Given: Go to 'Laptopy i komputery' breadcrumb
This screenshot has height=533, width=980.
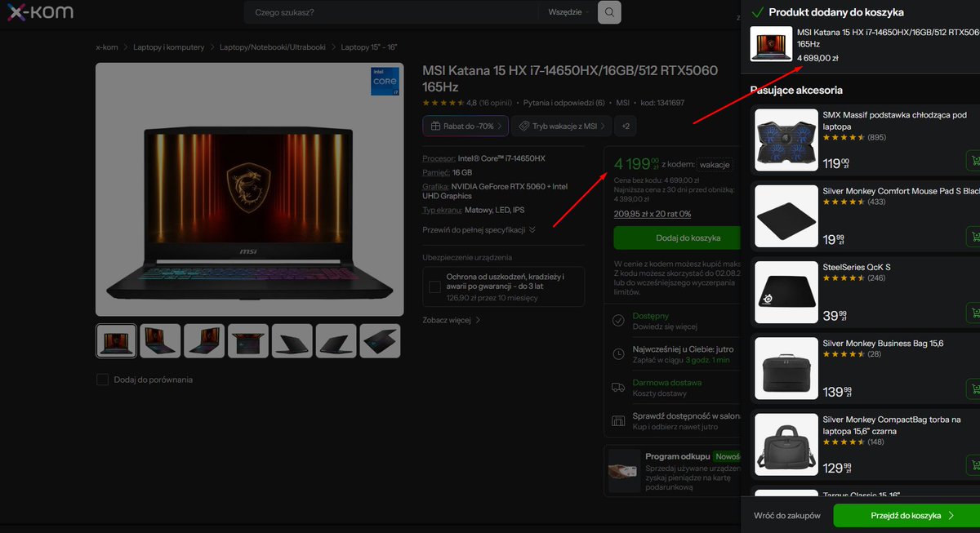Looking at the screenshot, I should (x=169, y=47).
